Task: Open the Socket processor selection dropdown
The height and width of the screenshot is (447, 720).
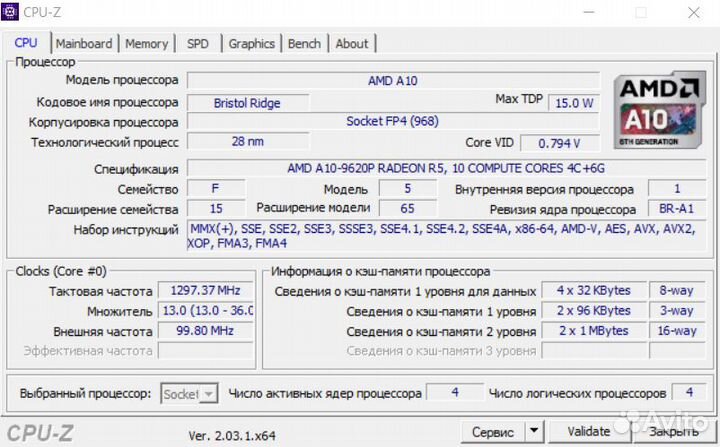Action: pos(189,394)
